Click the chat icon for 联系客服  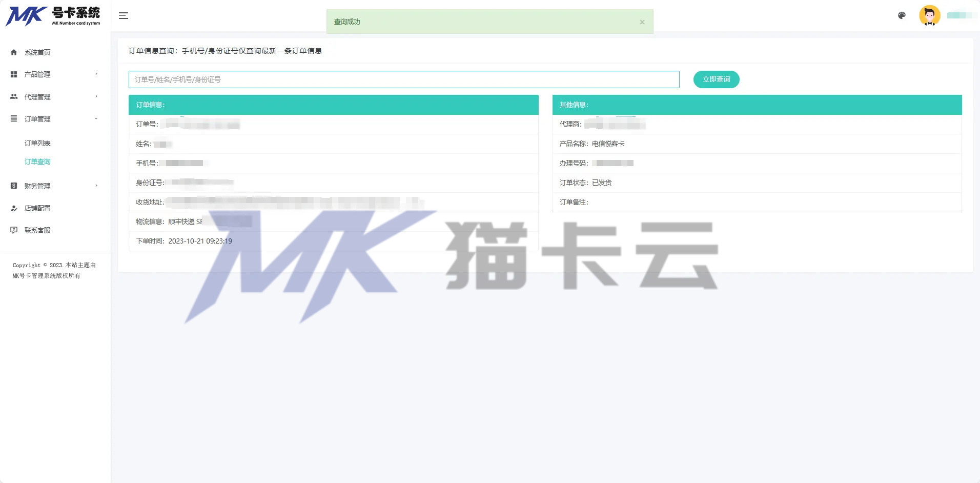tap(14, 230)
